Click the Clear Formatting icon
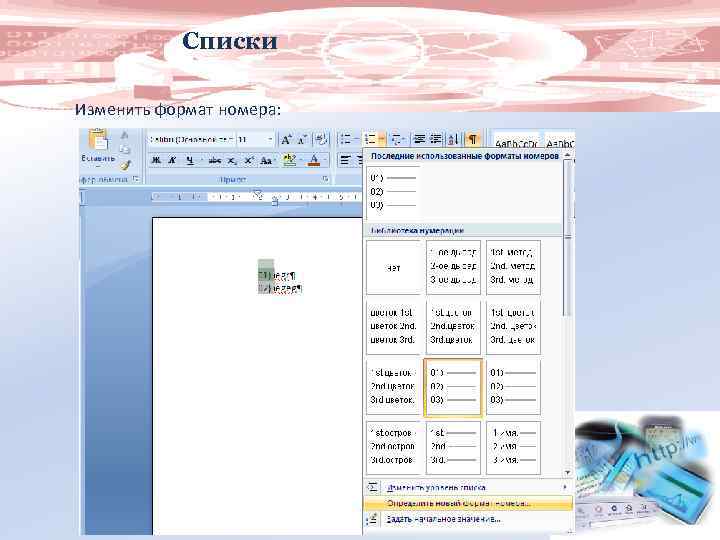This screenshot has width=720, height=540. pyautogui.click(x=321, y=139)
